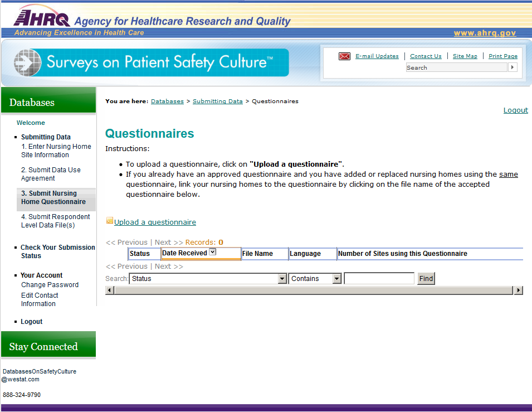The width and height of the screenshot is (532, 412).
Task: Click the search value text box beside Contains
Action: (379, 279)
